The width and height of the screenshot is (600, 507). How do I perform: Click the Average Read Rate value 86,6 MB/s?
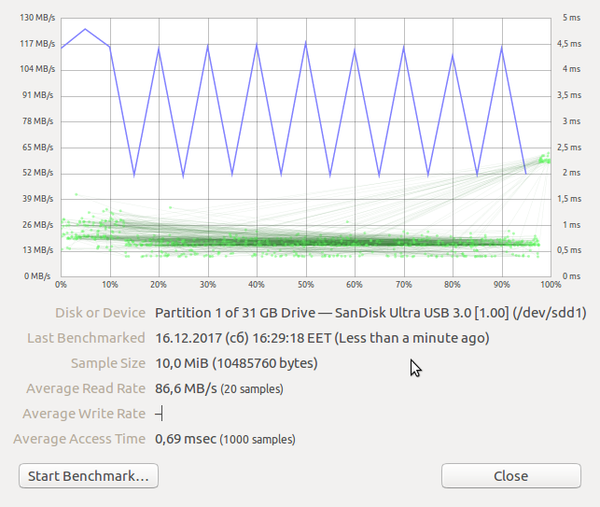click(186, 388)
